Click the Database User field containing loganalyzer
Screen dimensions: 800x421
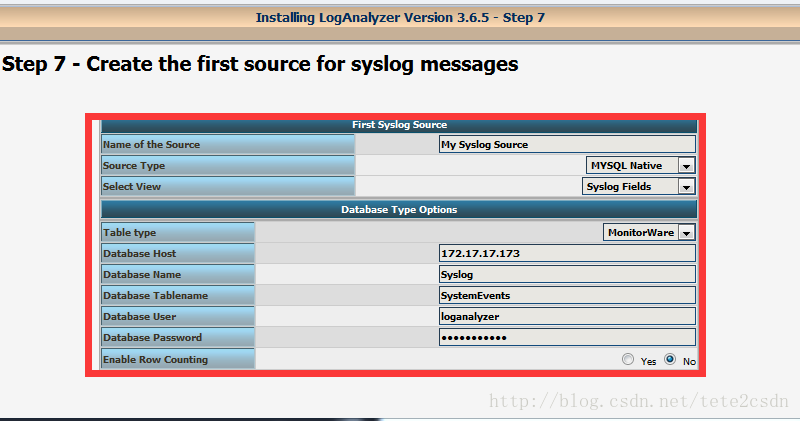click(567, 316)
